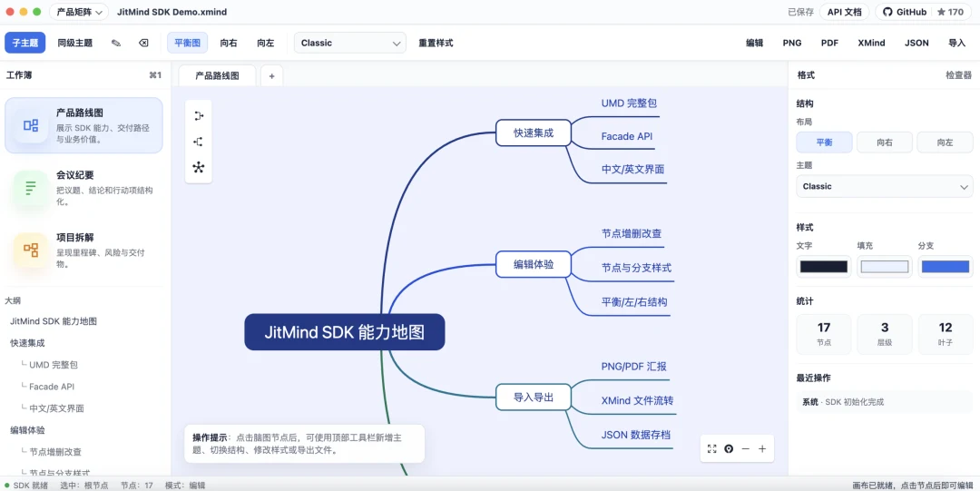Click JitMind SDK 能力地图 in the outline
This screenshot has width=980, height=491.
(x=54, y=321)
